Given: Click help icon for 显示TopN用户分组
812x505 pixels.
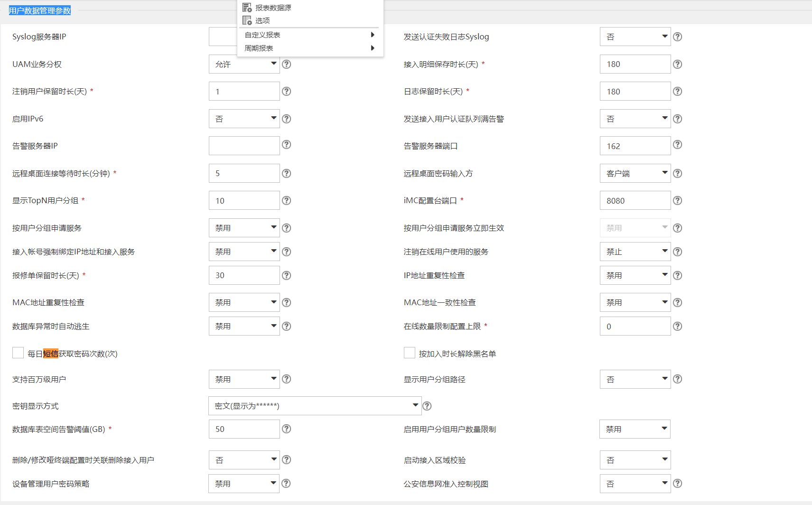Looking at the screenshot, I should 287,200.
